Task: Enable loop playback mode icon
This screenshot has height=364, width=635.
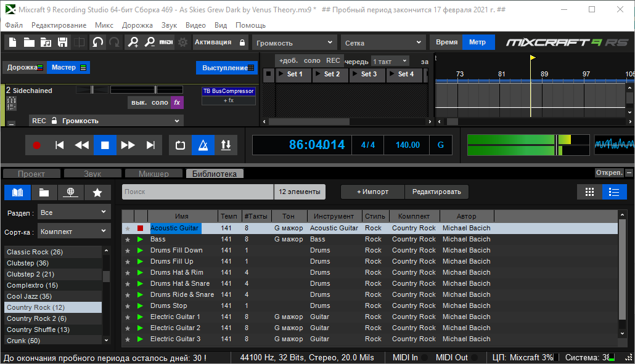Action: point(180,145)
